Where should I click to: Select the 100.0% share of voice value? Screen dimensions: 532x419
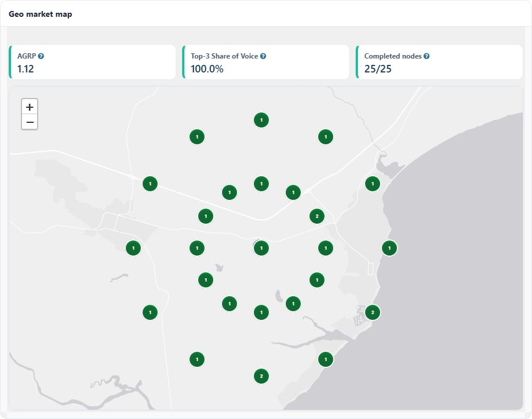(207, 69)
